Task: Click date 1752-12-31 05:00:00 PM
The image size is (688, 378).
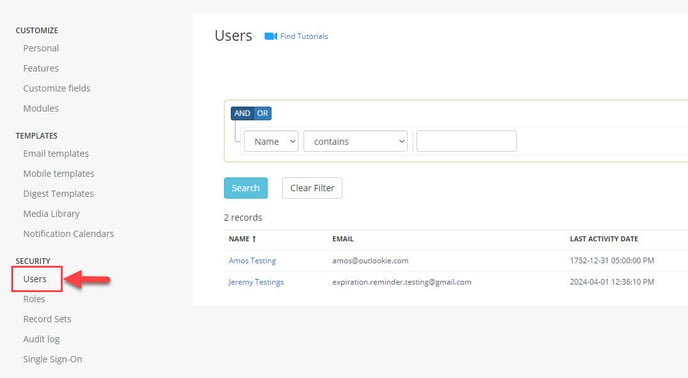Action: 612,261
